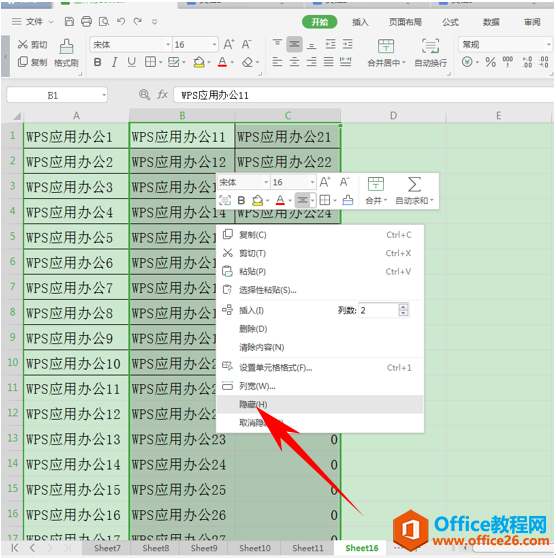Open Print Preview from quick toolbar
Image resolution: width=556 pixels, height=558 pixels.
tap(104, 22)
